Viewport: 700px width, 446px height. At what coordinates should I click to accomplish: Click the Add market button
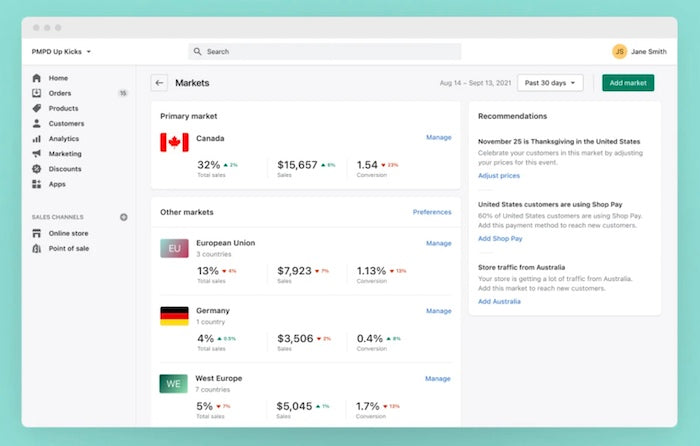point(628,83)
